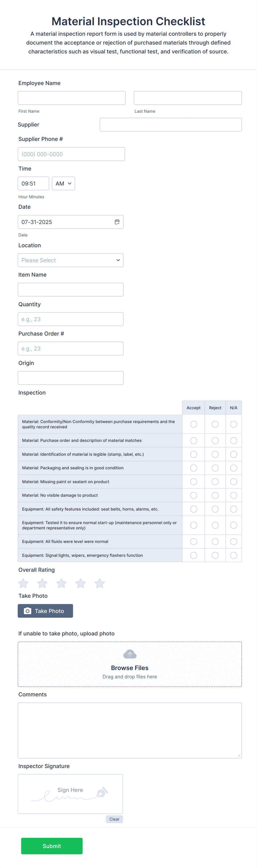Click Browse Files to upload a photo
The image size is (257, 868).
[x=130, y=668]
